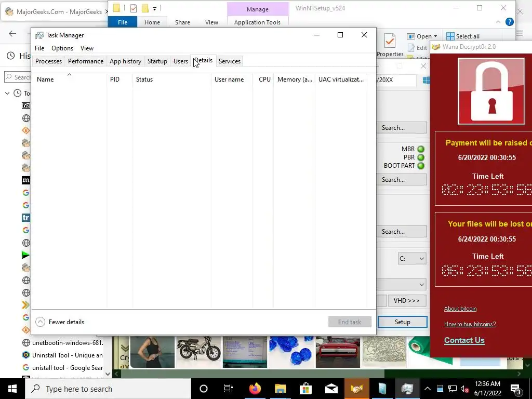Open the App history tab
The height and width of the screenshot is (399, 532).
pyautogui.click(x=125, y=61)
